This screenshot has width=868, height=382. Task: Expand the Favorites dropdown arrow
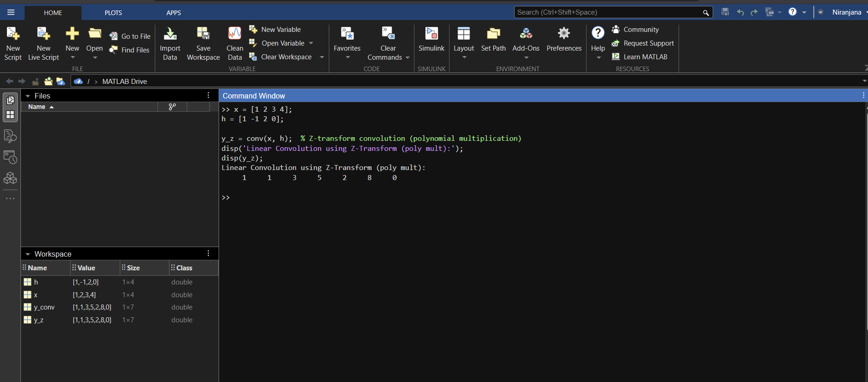point(347,57)
